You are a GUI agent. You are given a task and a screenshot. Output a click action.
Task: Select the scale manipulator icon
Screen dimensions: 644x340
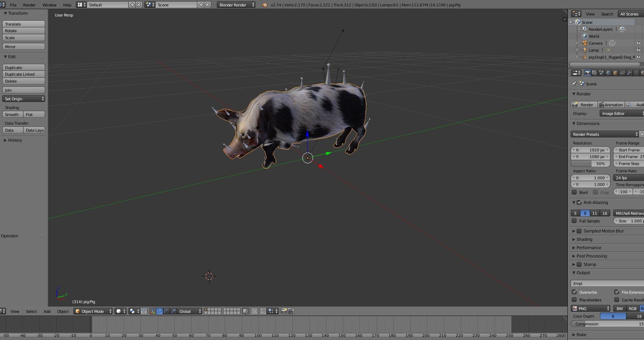click(173, 311)
